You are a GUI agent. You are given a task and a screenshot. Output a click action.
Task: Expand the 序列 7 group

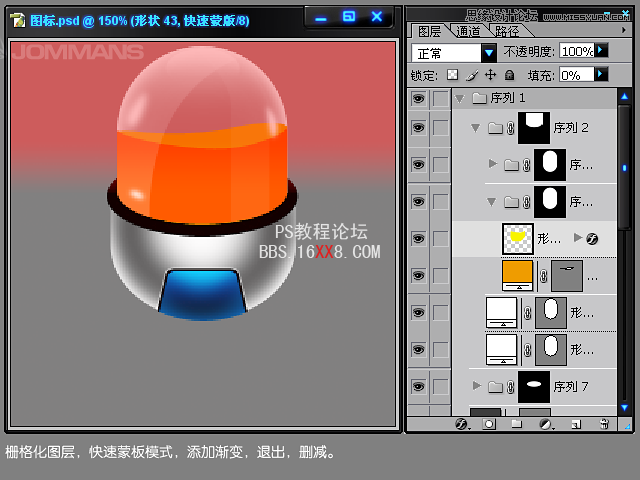tap(477, 385)
